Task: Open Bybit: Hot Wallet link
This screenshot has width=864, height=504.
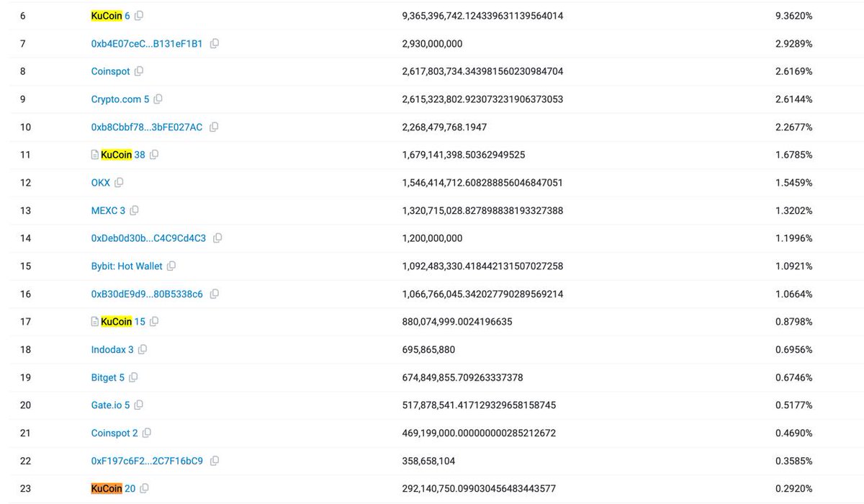Action: (x=127, y=266)
